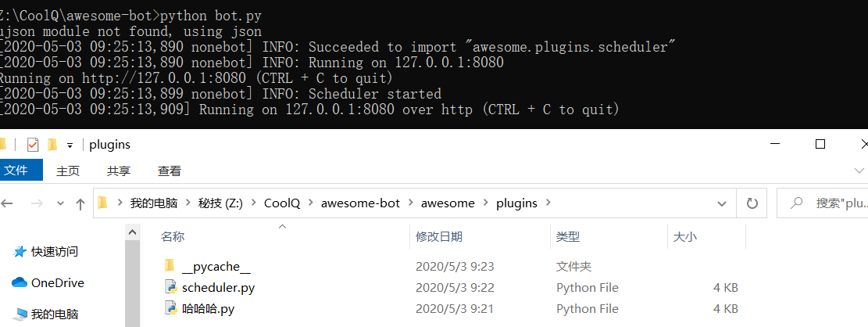The height and width of the screenshot is (327, 868).
Task: Switch to the 查看 (View) ribbon tab
Action: click(170, 171)
